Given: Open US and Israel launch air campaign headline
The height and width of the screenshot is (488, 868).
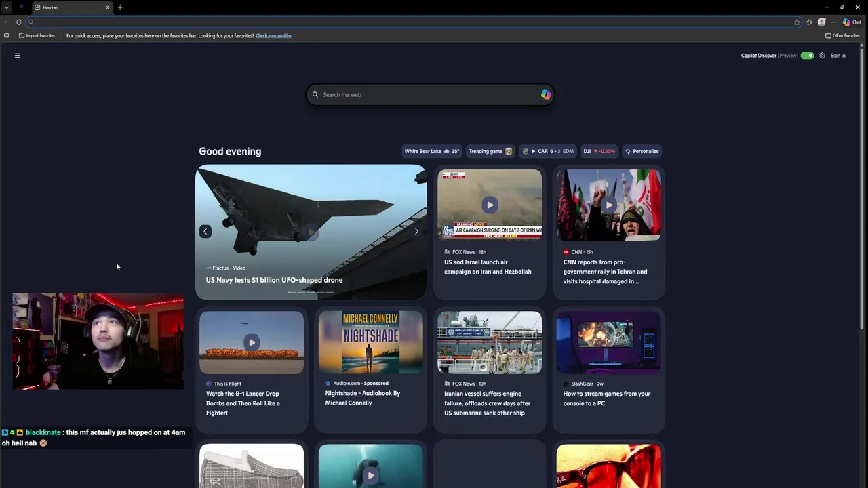Looking at the screenshot, I should (488, 267).
